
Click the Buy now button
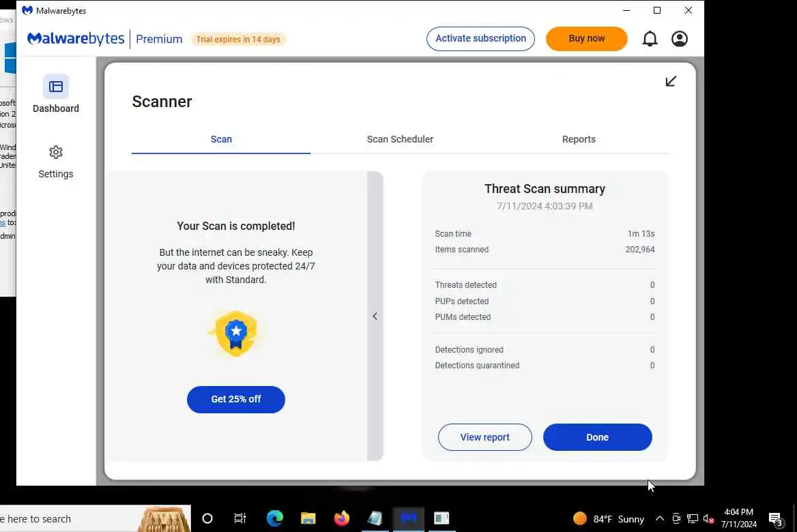coord(587,39)
